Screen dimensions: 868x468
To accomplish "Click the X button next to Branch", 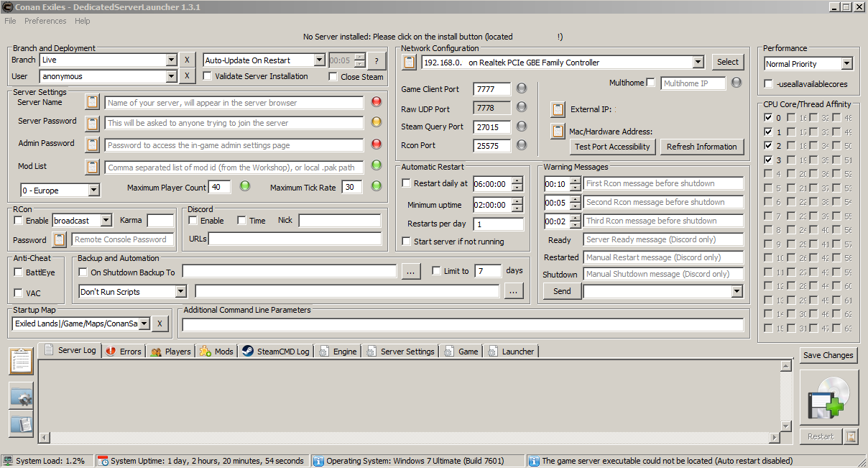I will 186,60.
